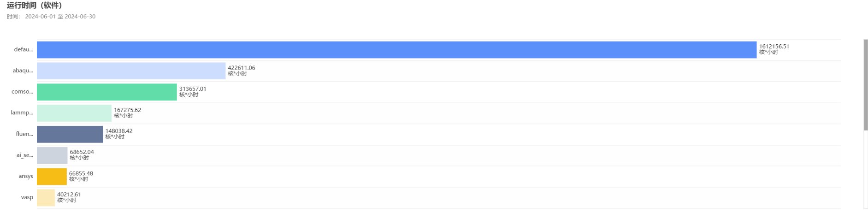Screen dimensions: 868x219
Task: Click the 'comso...' axis label
Action: (23, 92)
